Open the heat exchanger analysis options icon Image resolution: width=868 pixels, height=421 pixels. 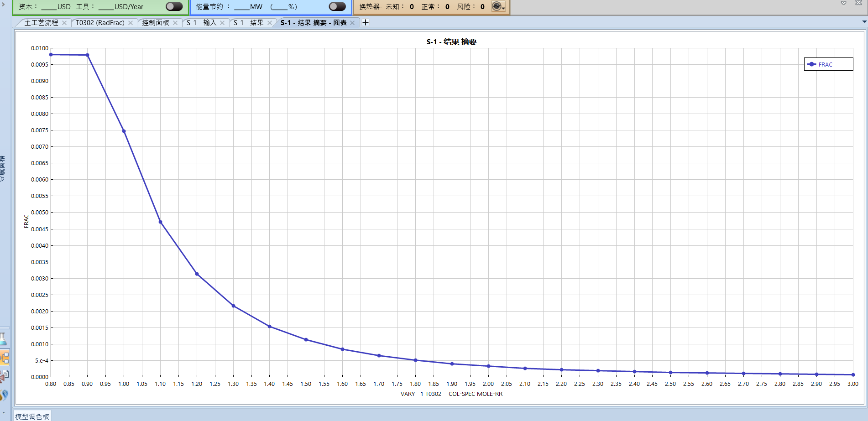point(498,6)
